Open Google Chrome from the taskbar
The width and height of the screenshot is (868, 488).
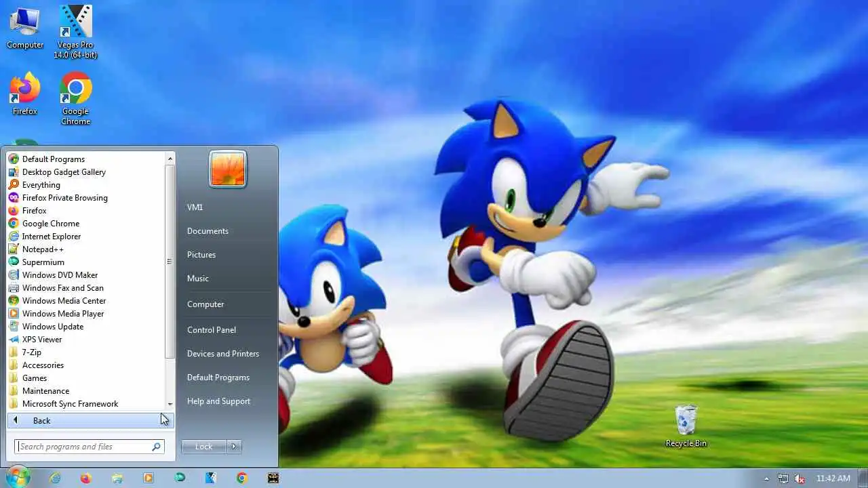(242, 478)
